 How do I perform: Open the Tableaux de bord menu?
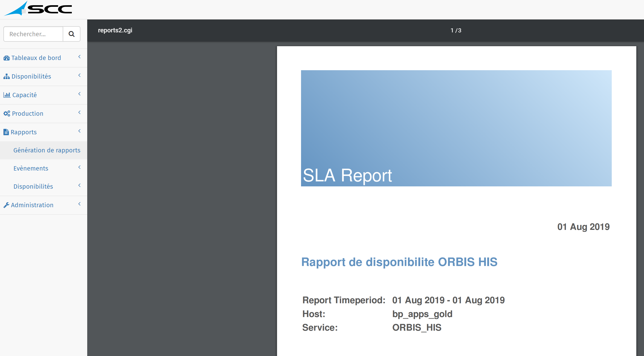(36, 58)
